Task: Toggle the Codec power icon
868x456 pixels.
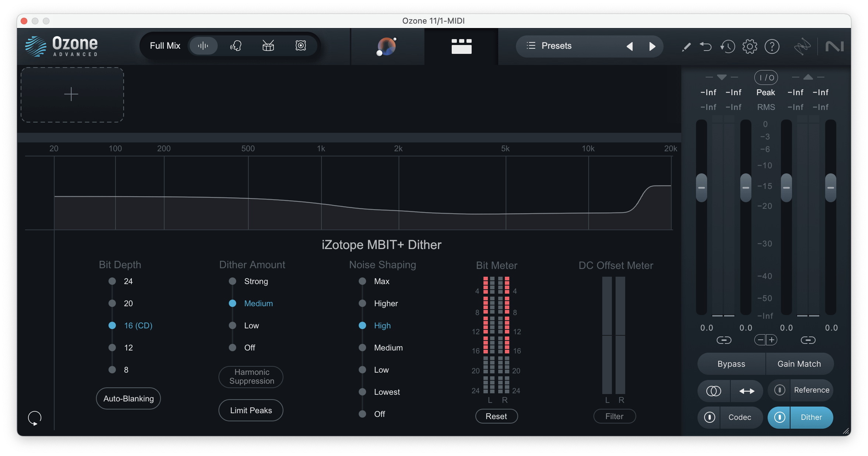Action: pyautogui.click(x=709, y=417)
